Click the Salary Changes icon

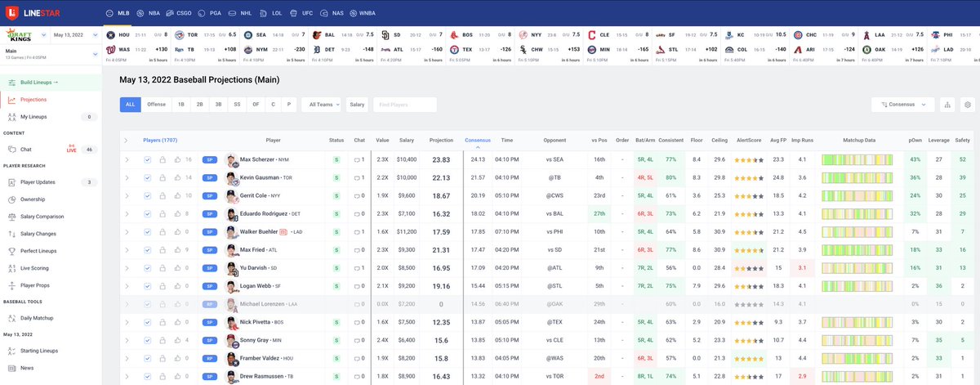(11, 234)
